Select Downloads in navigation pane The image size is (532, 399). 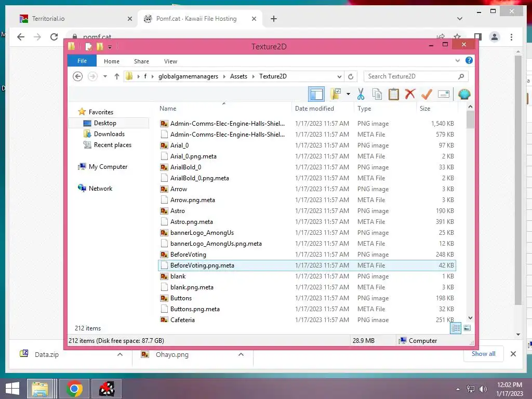pos(109,134)
